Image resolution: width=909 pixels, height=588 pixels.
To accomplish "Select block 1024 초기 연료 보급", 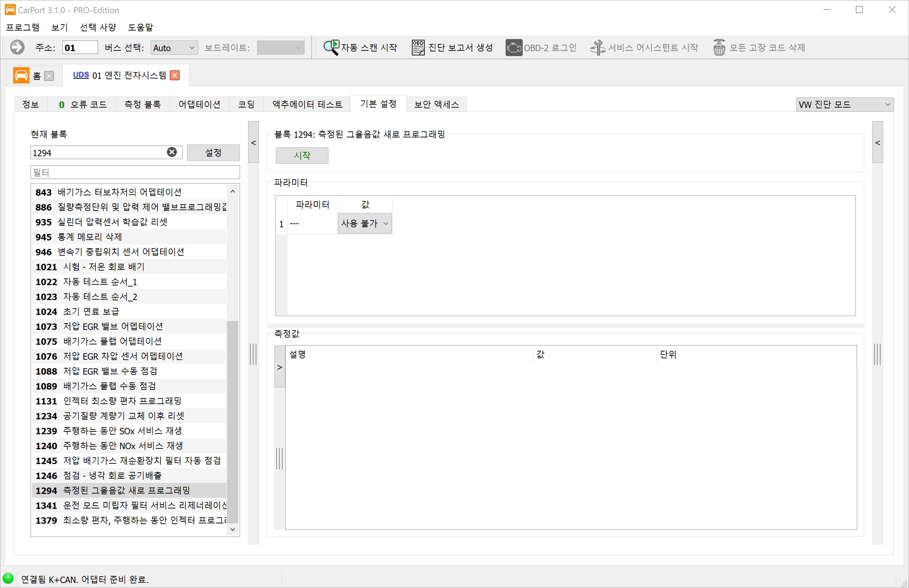I will 129,311.
